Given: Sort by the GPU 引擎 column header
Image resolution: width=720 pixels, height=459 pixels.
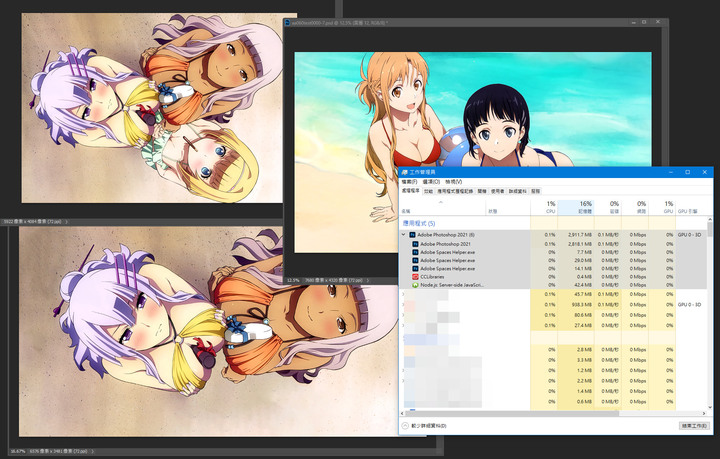Looking at the screenshot, I should 691,207.
